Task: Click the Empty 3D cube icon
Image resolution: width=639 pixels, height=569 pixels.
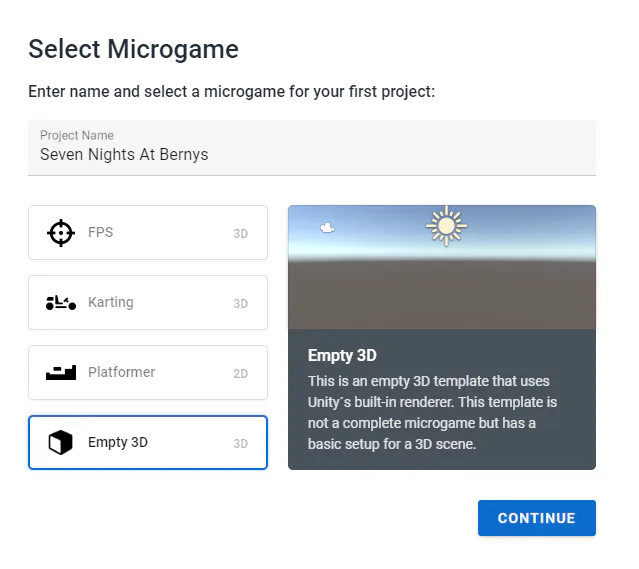Action: click(61, 443)
